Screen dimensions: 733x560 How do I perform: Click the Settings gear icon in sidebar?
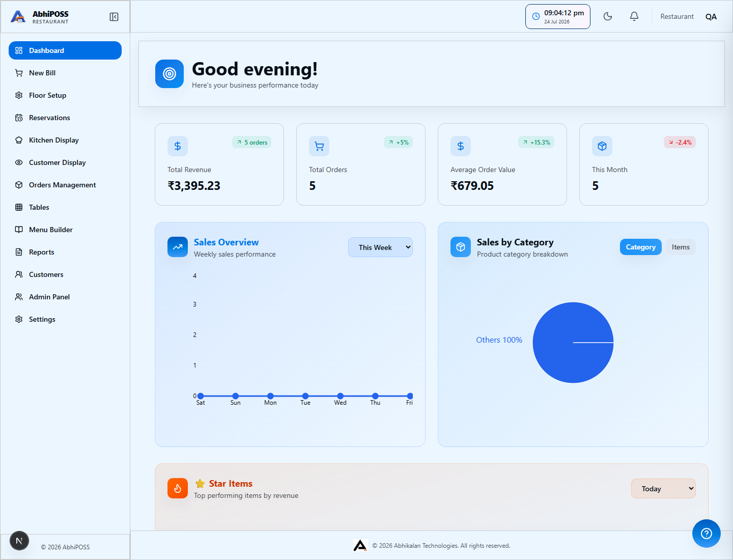click(19, 319)
